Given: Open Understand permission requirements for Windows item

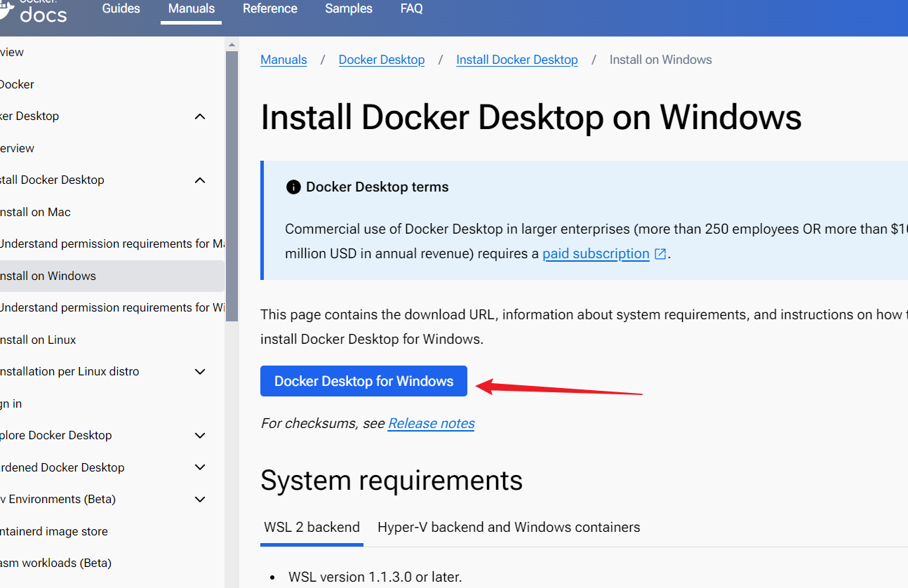Looking at the screenshot, I should pos(112,307).
